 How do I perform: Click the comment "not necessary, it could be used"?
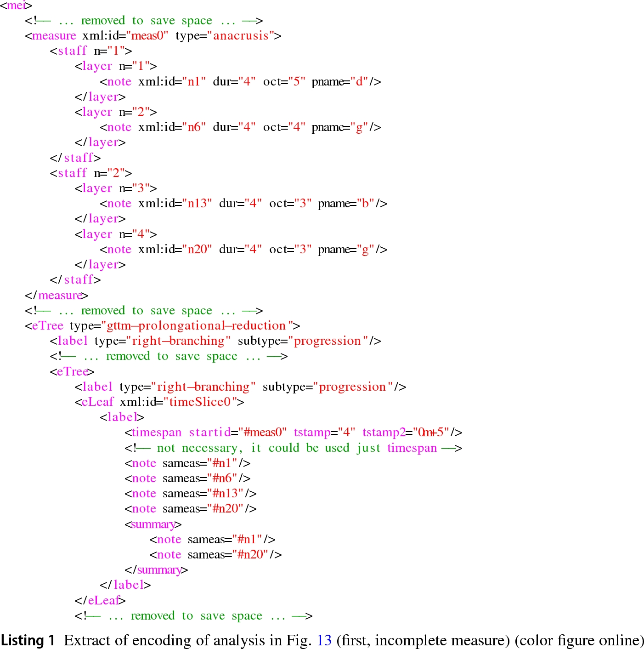[x=253, y=448]
